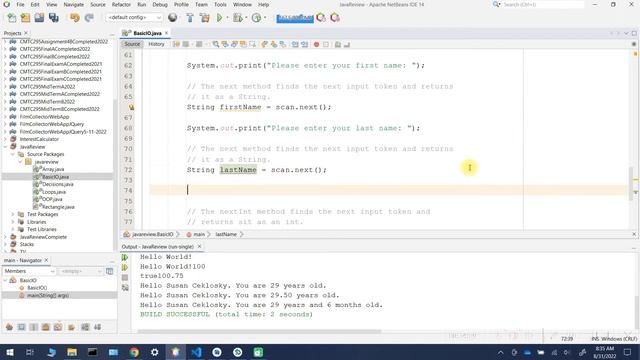The image size is (640, 360).
Task: Click the Last Edit icon beside History
Action: [x=176, y=44]
